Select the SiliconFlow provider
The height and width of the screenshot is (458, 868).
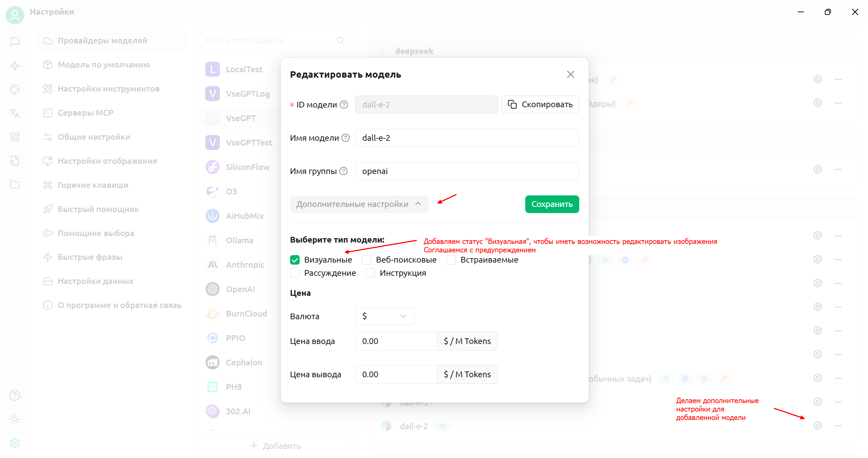240,167
